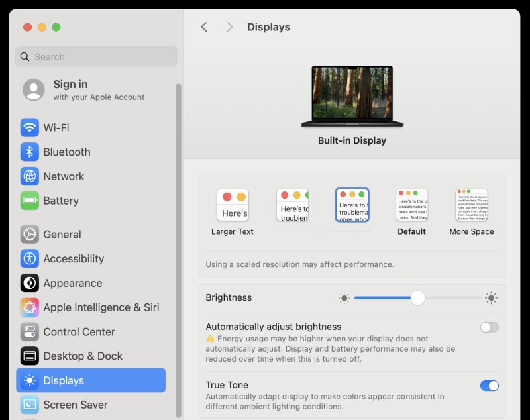Open Control Center in the sidebar
The image size is (530, 420).
coord(79,332)
